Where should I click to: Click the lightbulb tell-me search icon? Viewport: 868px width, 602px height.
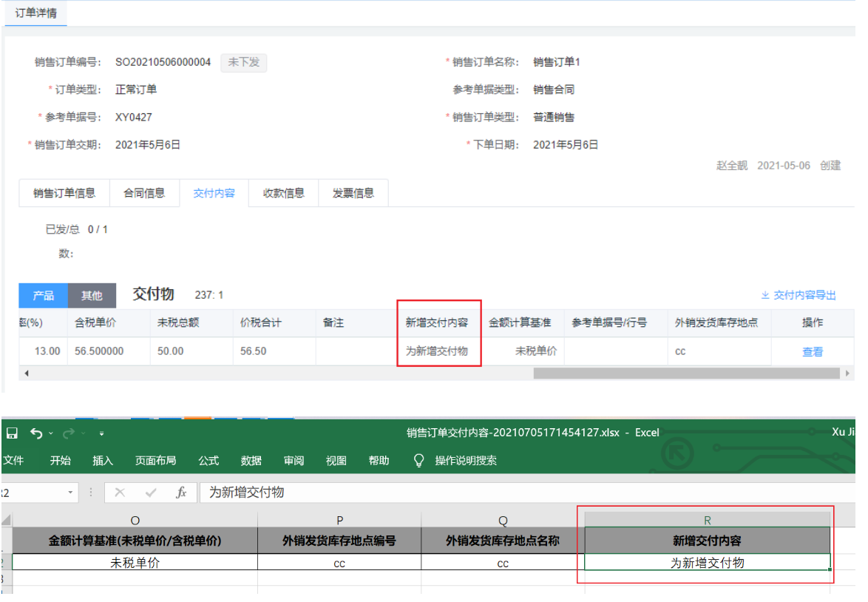point(419,461)
